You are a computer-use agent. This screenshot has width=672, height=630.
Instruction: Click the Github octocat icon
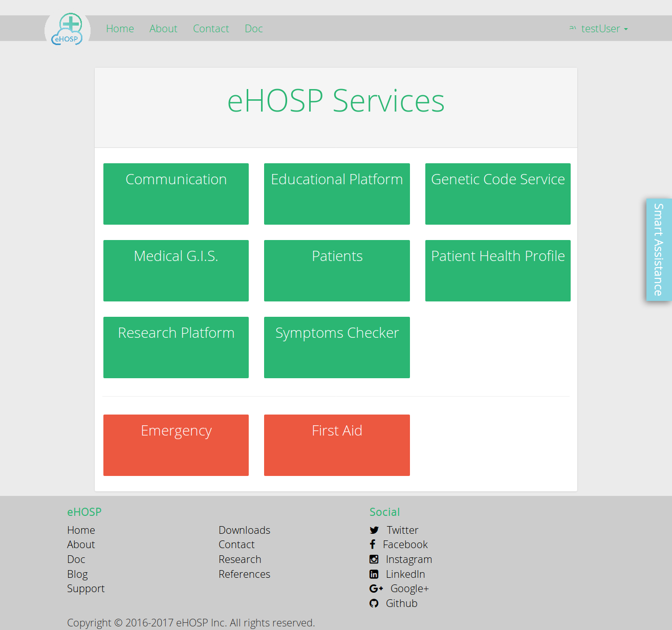click(374, 603)
